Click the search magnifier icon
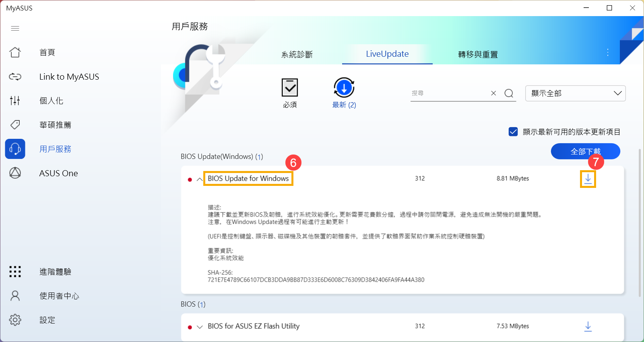The image size is (644, 342). (x=509, y=93)
